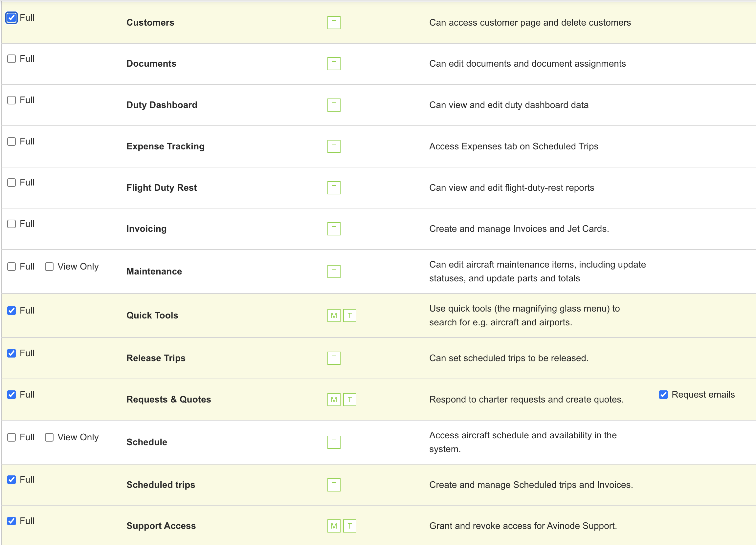Enable Full access for Documents
The width and height of the screenshot is (756, 545).
pos(12,59)
